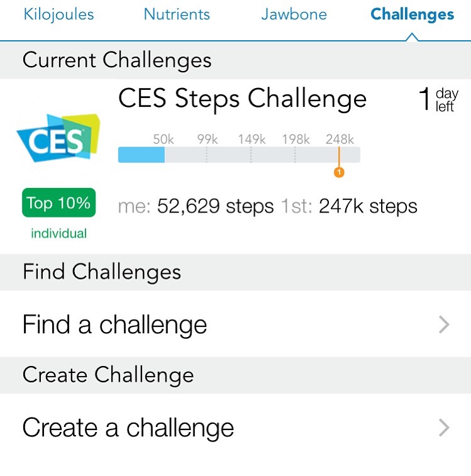Tap the CES logo icon
The height and width of the screenshot is (476, 471).
(58, 138)
